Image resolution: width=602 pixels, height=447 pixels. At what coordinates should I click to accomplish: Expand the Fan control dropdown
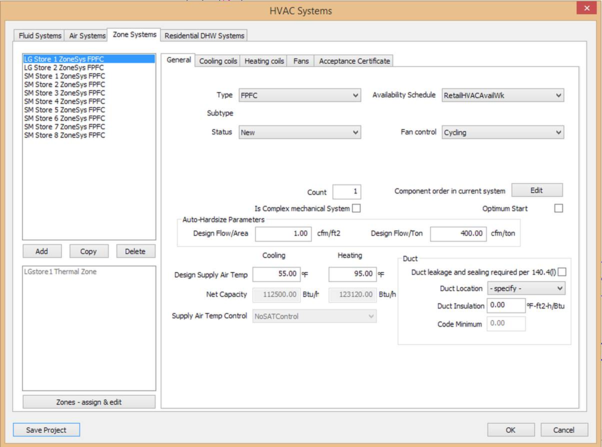tap(503, 132)
